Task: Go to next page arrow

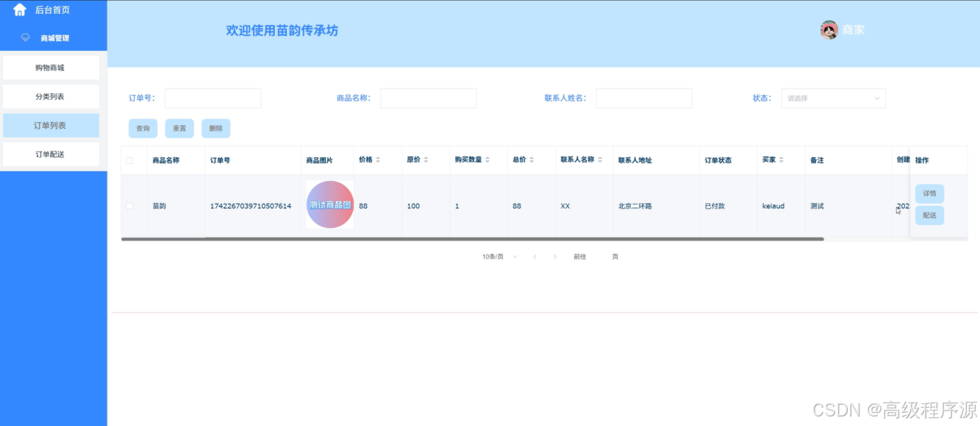Action: coord(555,257)
